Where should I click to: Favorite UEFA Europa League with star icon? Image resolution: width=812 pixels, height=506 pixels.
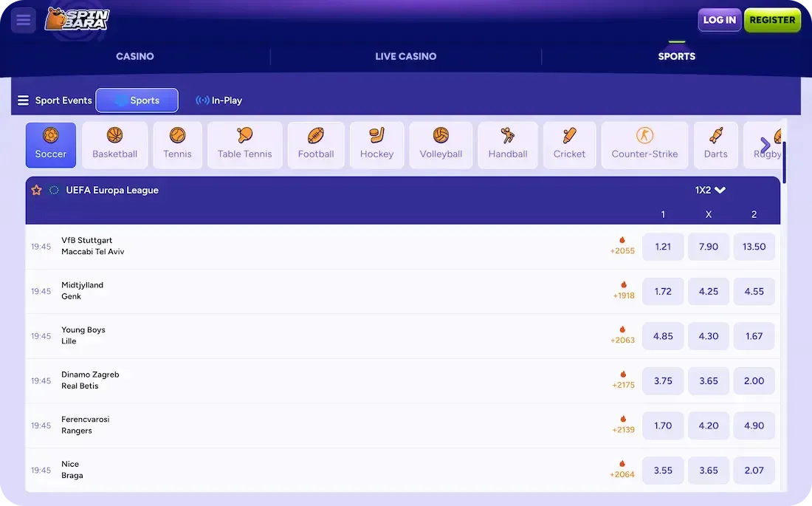click(36, 191)
